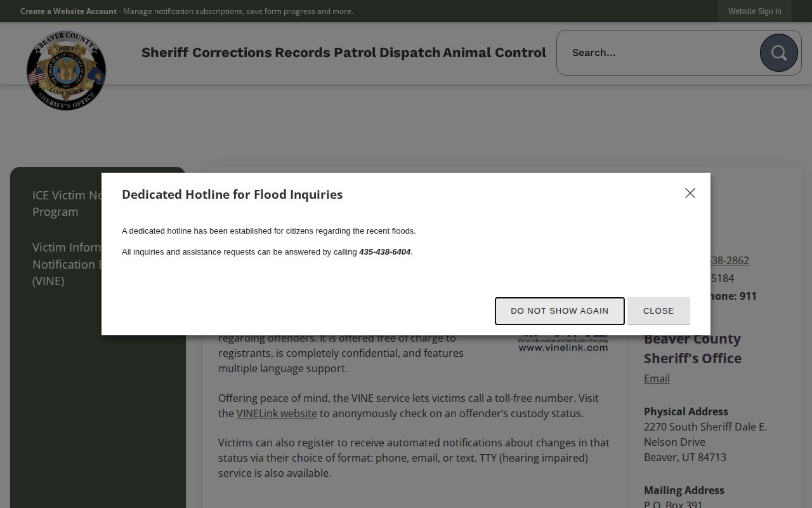This screenshot has width=812, height=508.
Task: Open the VINELink website link
Action: [277, 413]
